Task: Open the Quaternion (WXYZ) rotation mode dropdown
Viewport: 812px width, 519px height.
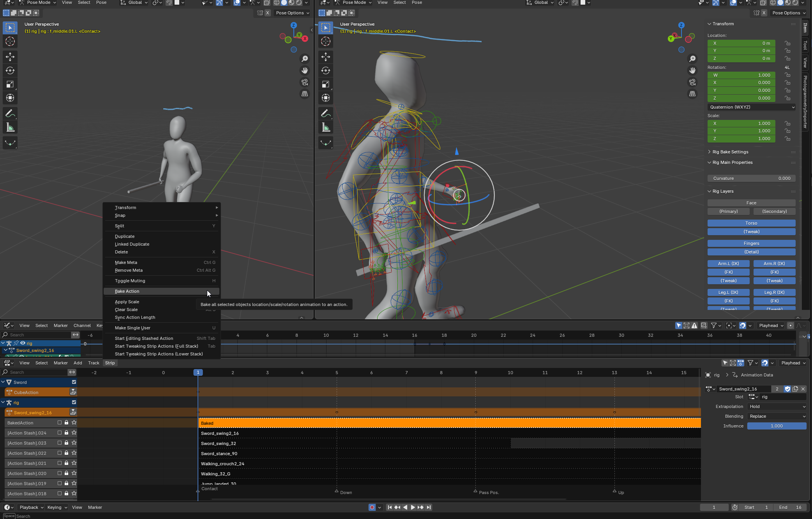Action: point(751,107)
